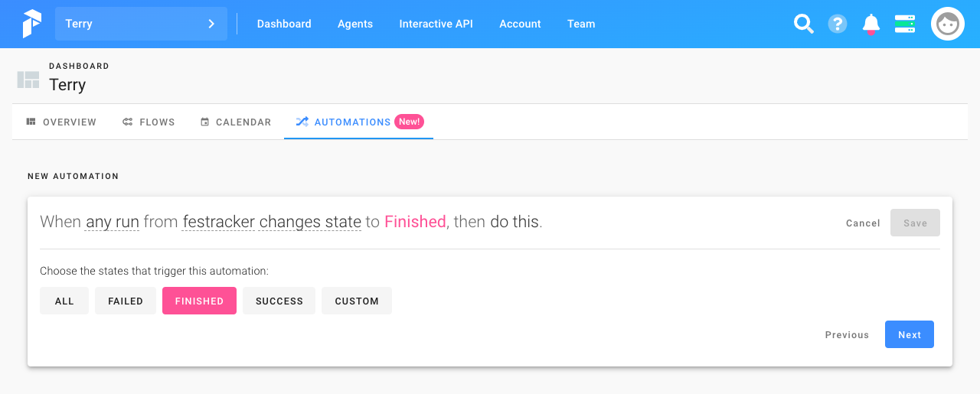Click the server status icon
Screen dimensions: 980x394
pyautogui.click(x=905, y=24)
